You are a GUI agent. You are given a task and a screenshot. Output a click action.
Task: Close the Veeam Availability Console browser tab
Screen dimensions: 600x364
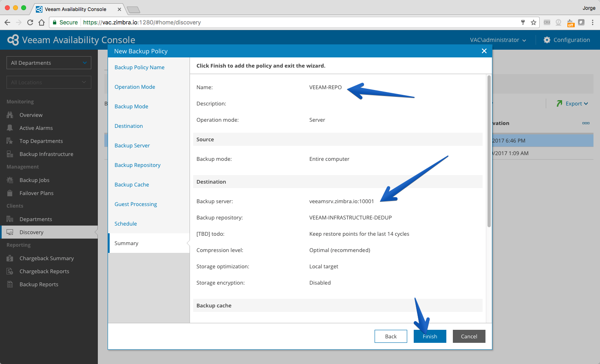coord(119,9)
